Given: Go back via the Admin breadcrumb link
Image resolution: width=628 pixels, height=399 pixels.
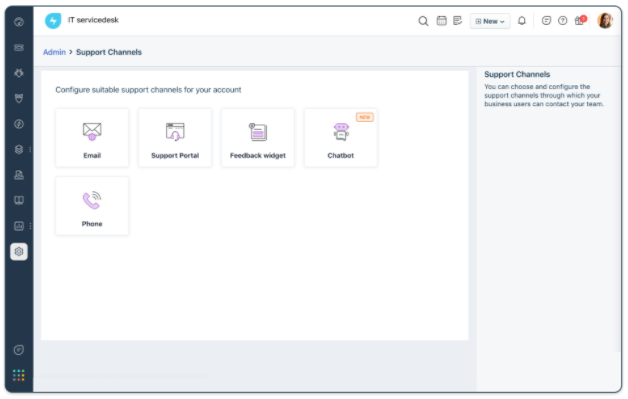Looking at the screenshot, I should pos(54,52).
